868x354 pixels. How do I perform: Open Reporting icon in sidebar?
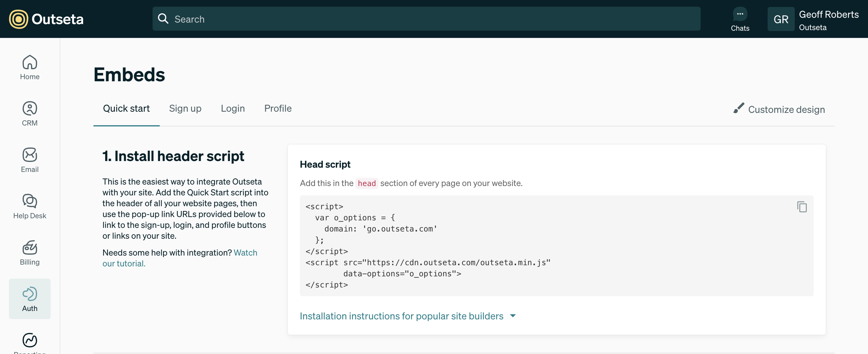30,340
